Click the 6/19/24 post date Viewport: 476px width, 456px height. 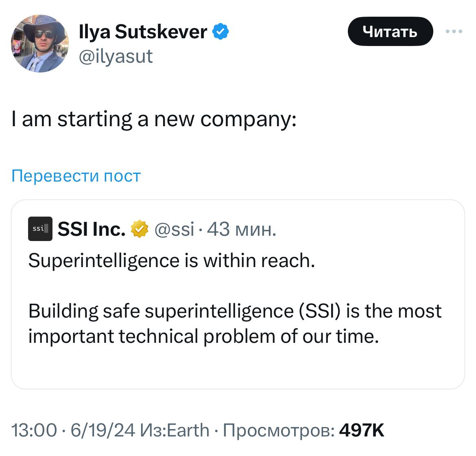click(x=103, y=430)
